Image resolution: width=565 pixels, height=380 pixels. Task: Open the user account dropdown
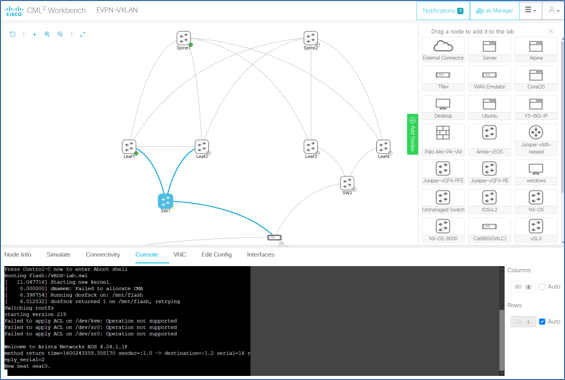click(553, 10)
